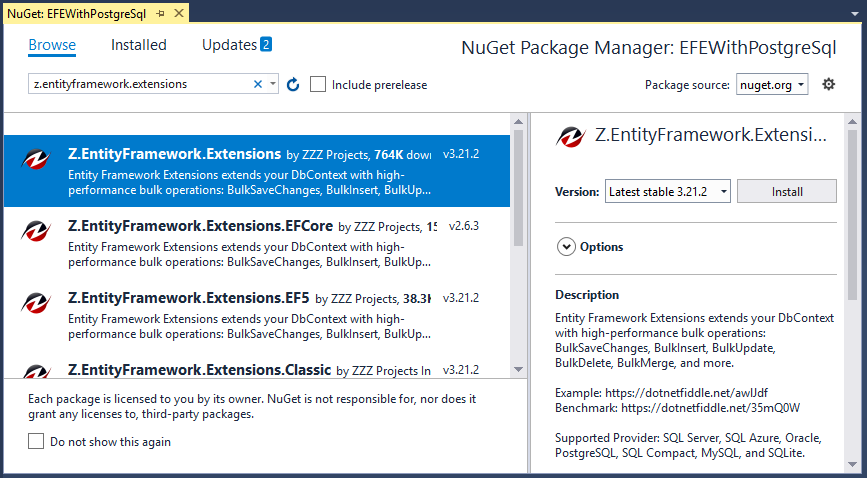
Task: Select Z.EntityFramework.Extensions.EF5 package row
Action: pyautogui.click(x=257, y=314)
